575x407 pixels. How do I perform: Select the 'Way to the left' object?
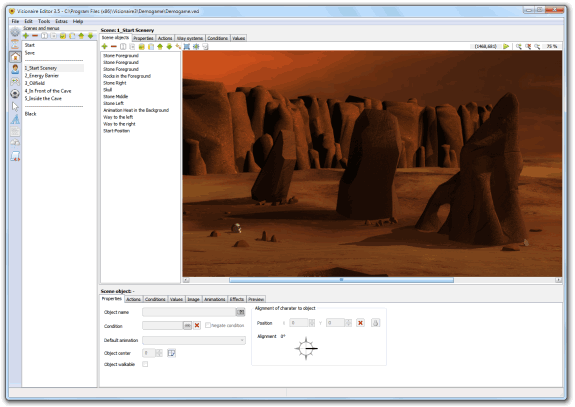[x=118, y=117]
